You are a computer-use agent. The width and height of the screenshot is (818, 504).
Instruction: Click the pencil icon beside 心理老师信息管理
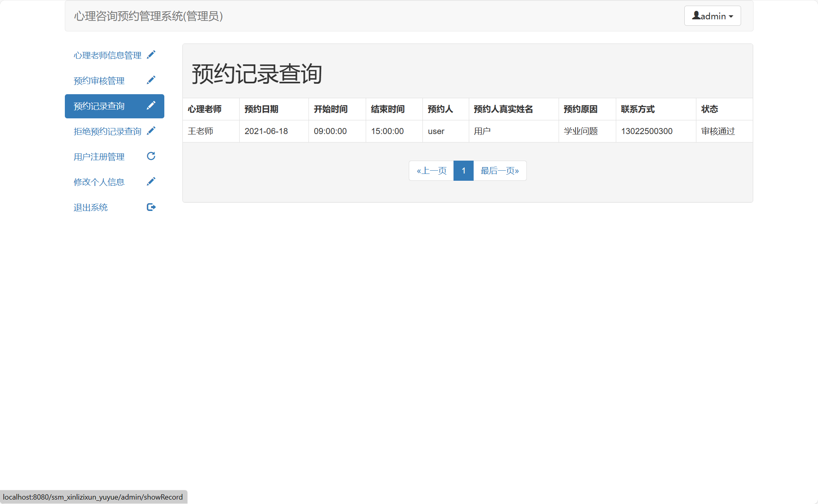click(x=151, y=54)
